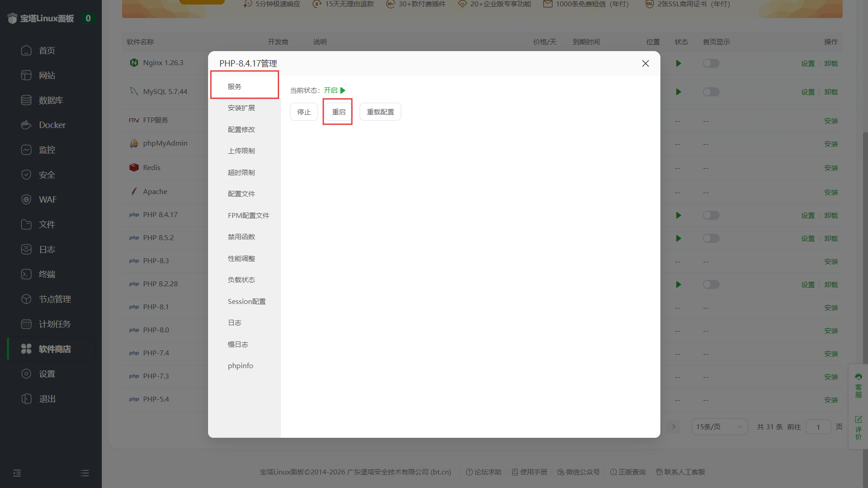Image resolution: width=868 pixels, height=488 pixels.
Task: Click the next page arrow
Action: pos(673,426)
